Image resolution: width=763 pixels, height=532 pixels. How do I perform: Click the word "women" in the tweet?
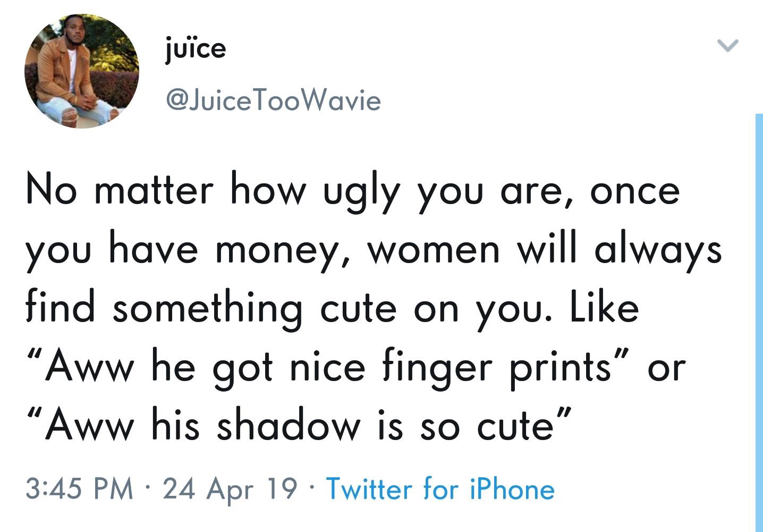click(x=434, y=250)
